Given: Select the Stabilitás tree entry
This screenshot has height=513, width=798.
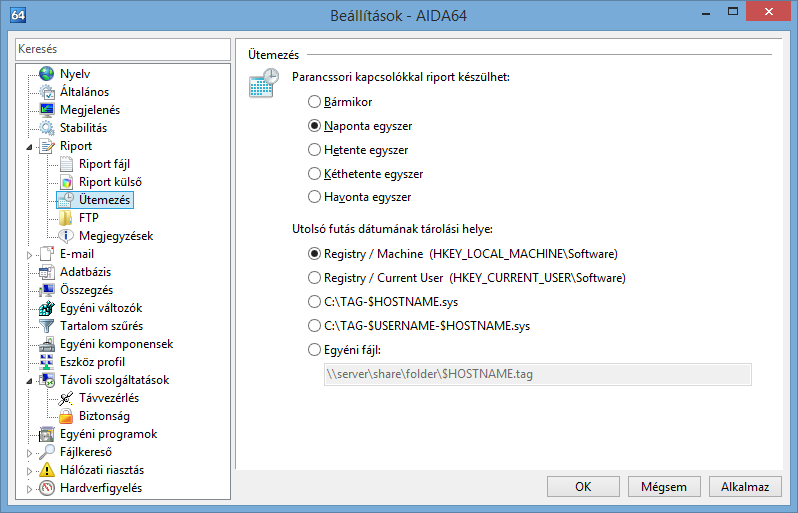Looking at the screenshot, I should 83,128.
